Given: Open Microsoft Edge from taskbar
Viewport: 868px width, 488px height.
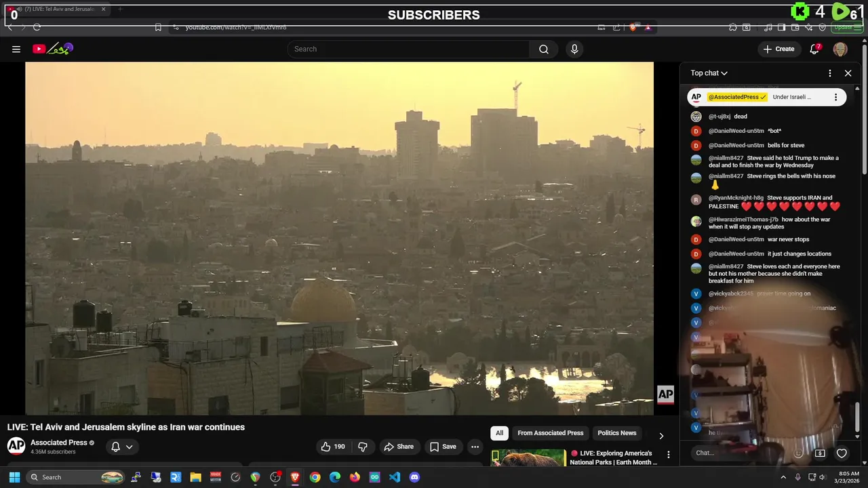Looking at the screenshot, I should click(335, 477).
